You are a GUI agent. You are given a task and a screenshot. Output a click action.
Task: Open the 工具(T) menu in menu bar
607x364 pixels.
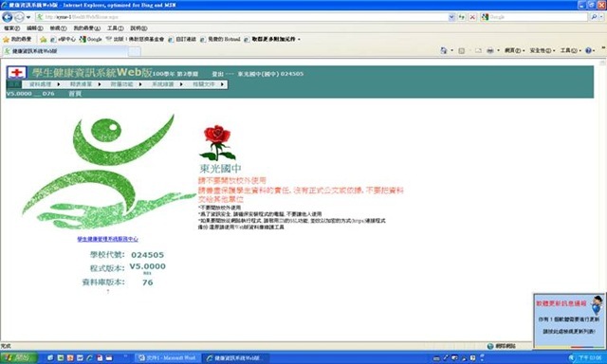116,28
